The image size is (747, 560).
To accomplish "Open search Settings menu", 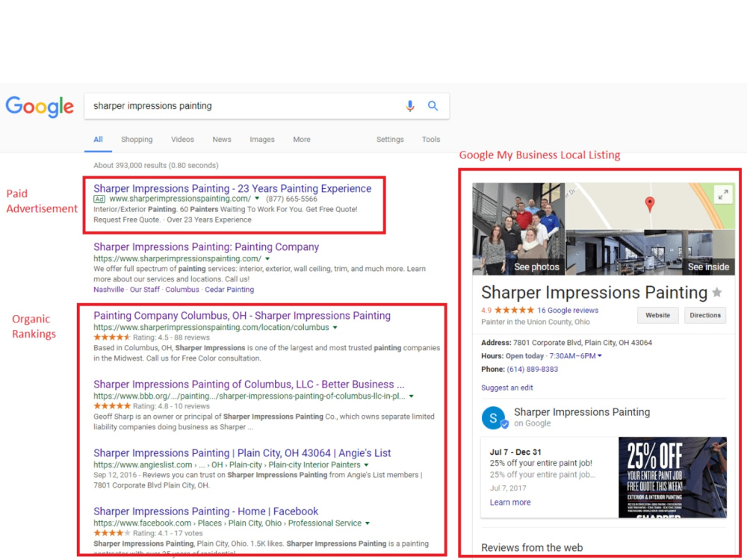I will pyautogui.click(x=390, y=140).
